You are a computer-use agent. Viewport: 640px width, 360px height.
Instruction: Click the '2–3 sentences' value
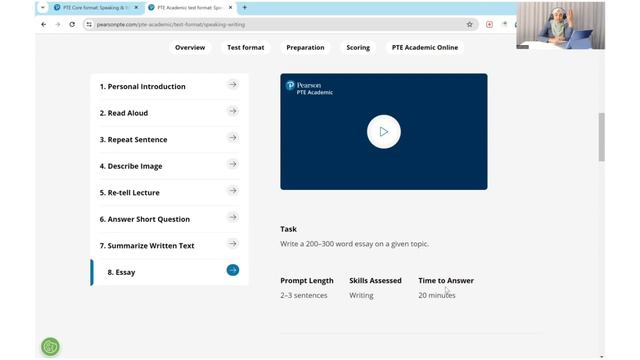pos(304,296)
